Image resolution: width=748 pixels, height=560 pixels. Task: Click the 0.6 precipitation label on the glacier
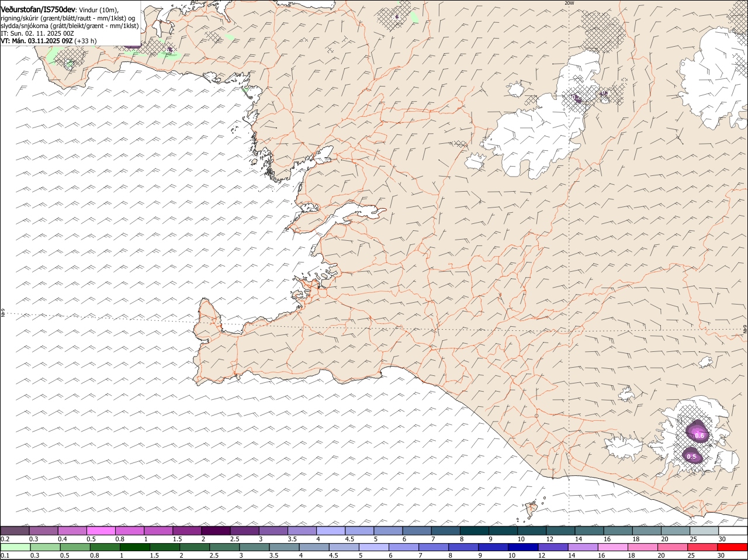click(699, 435)
